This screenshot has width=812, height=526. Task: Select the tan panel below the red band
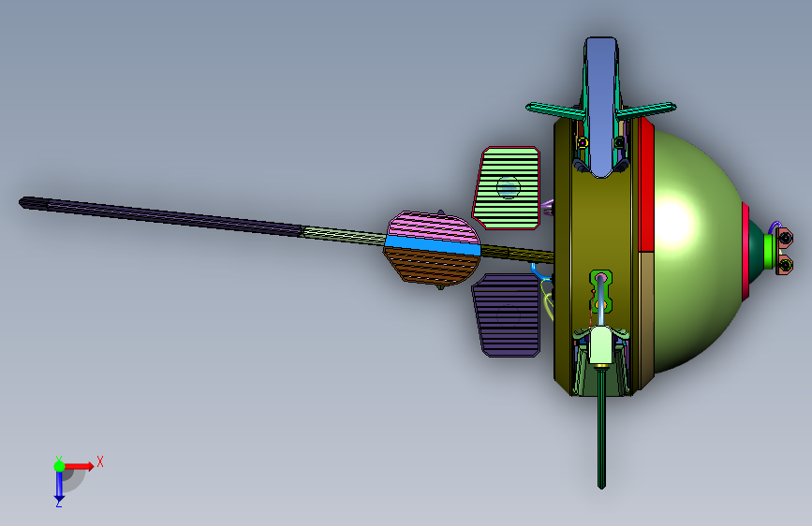point(646,319)
